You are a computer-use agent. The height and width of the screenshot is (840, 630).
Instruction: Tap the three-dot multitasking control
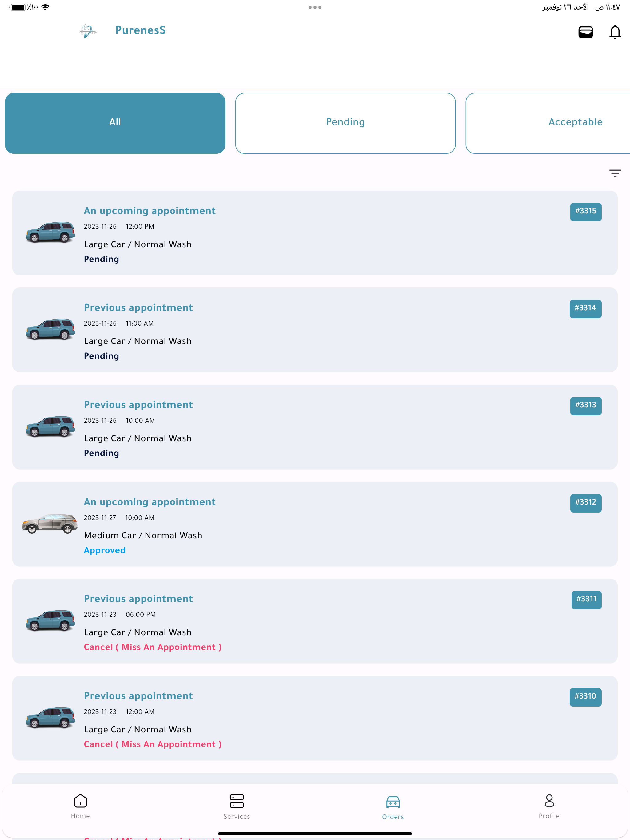click(315, 7)
